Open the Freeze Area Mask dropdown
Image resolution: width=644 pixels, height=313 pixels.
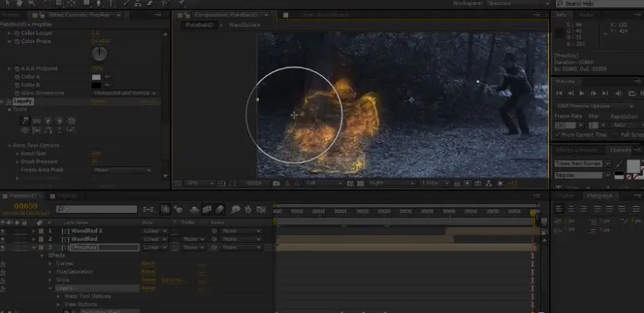pyautogui.click(x=122, y=169)
